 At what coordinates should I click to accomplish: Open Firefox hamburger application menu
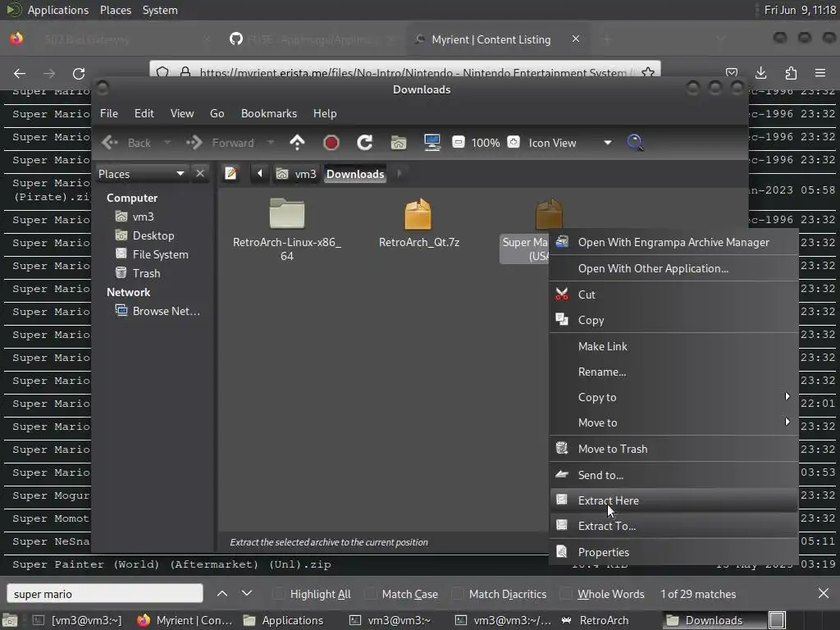tap(820, 73)
